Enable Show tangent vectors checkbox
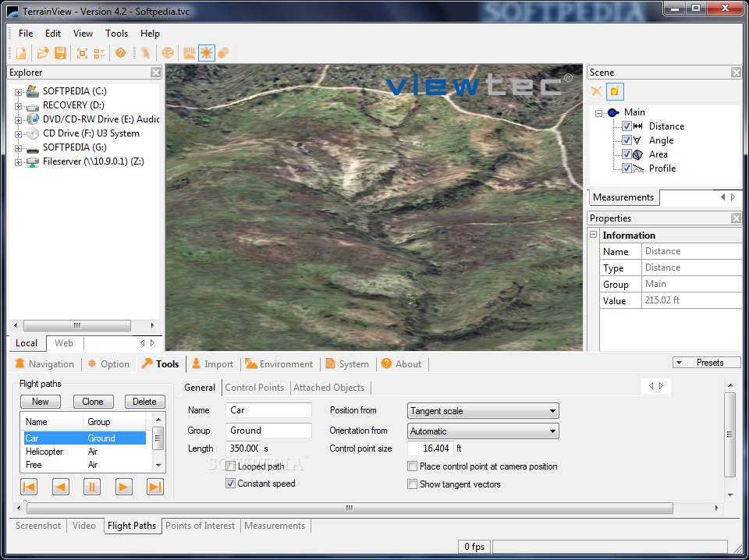The width and height of the screenshot is (749, 560). click(x=412, y=484)
